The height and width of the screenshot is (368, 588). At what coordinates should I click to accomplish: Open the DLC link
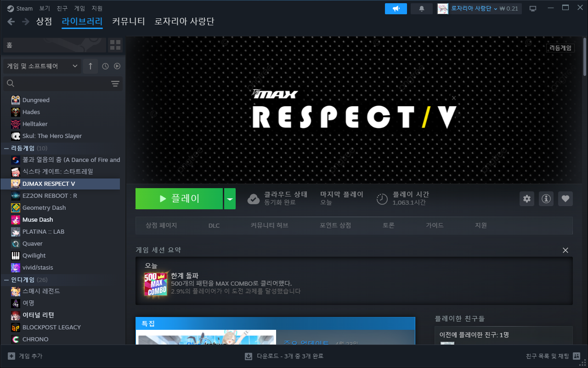pos(214,225)
